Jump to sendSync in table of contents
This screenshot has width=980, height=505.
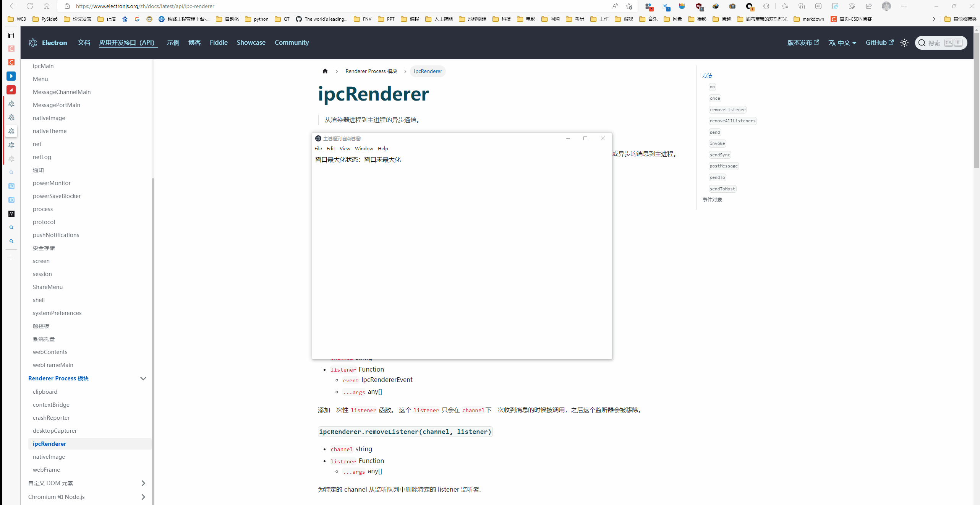(720, 155)
